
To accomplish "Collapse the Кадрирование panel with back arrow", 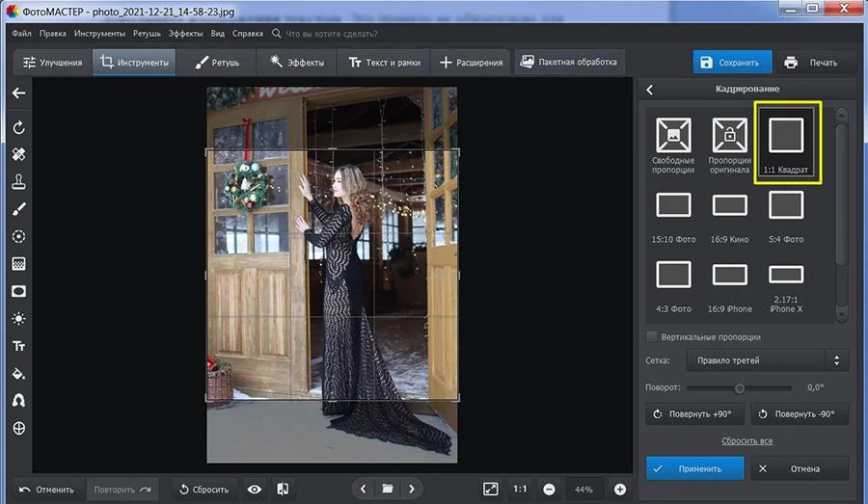I will click(x=650, y=90).
